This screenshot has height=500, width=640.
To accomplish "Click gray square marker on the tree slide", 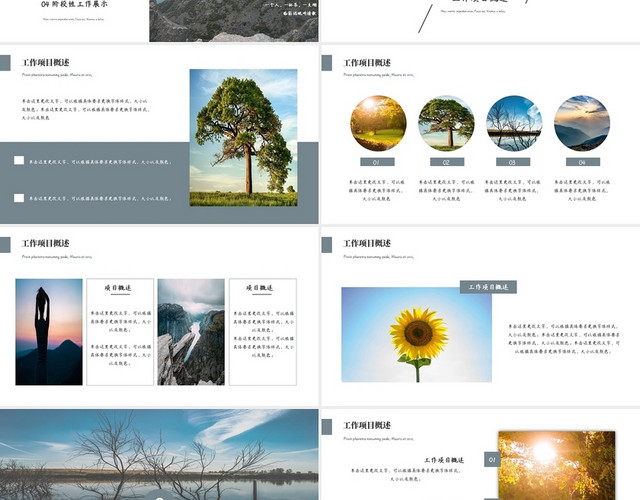I will [5, 63].
